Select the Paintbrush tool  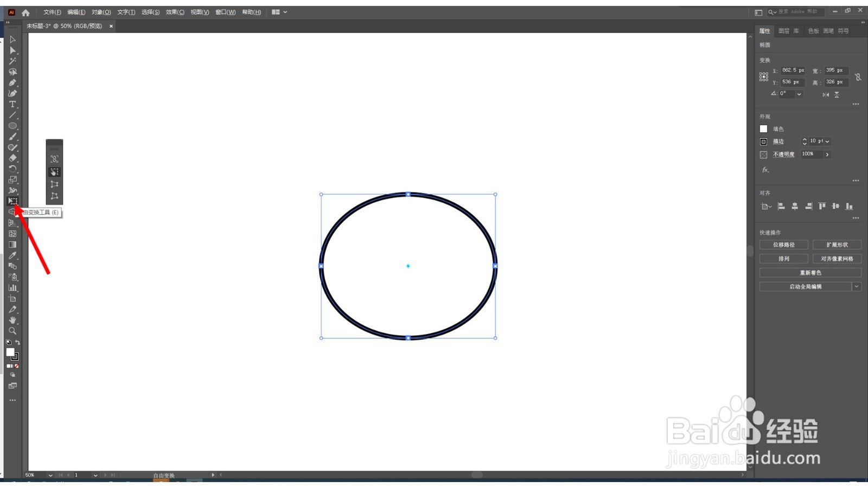pos(12,137)
